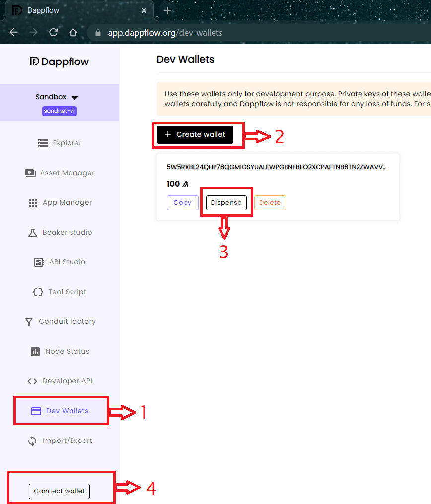Open Dev Wallets from sidebar
The width and height of the screenshot is (431, 504).
[67, 411]
